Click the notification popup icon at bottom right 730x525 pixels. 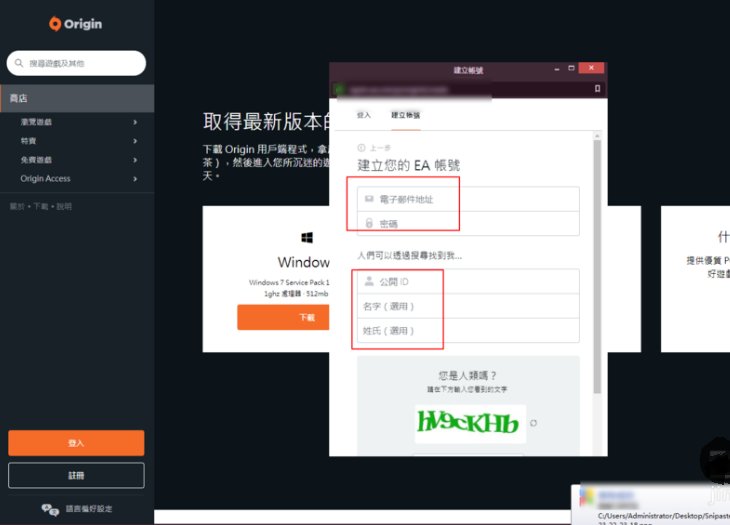click(x=586, y=498)
